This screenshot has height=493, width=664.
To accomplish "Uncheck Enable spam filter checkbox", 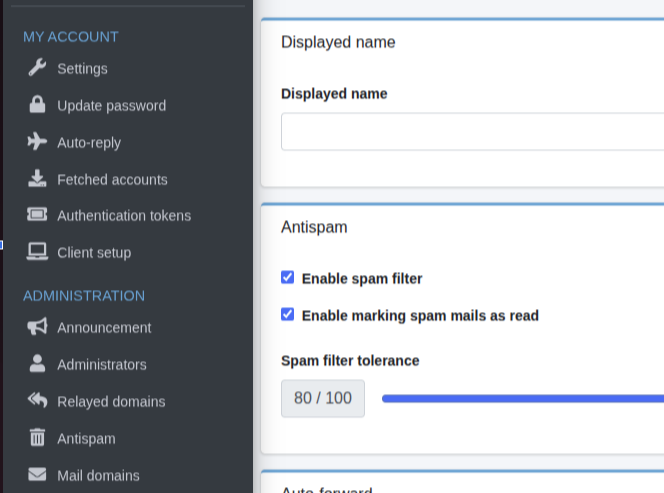I will (288, 277).
